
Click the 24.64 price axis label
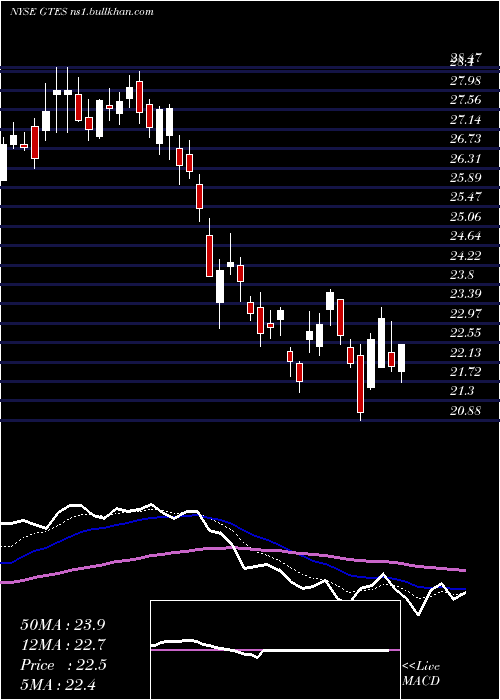pyautogui.click(x=466, y=237)
